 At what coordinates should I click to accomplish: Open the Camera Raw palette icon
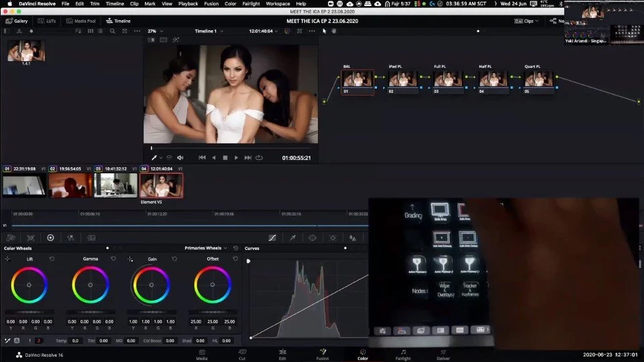coord(11,238)
